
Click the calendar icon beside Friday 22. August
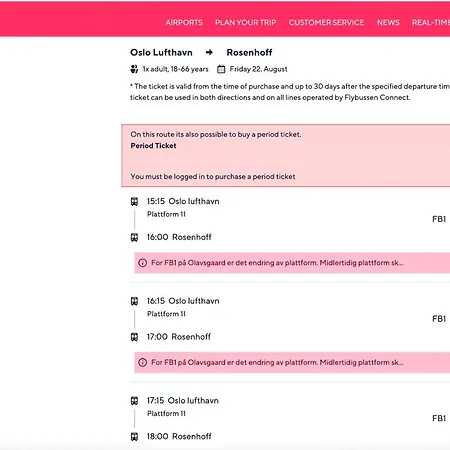pyautogui.click(x=221, y=69)
